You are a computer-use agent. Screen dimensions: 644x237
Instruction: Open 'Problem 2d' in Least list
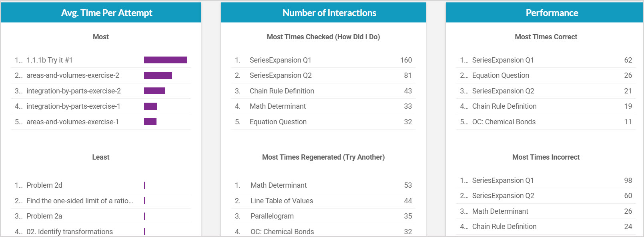44,185
